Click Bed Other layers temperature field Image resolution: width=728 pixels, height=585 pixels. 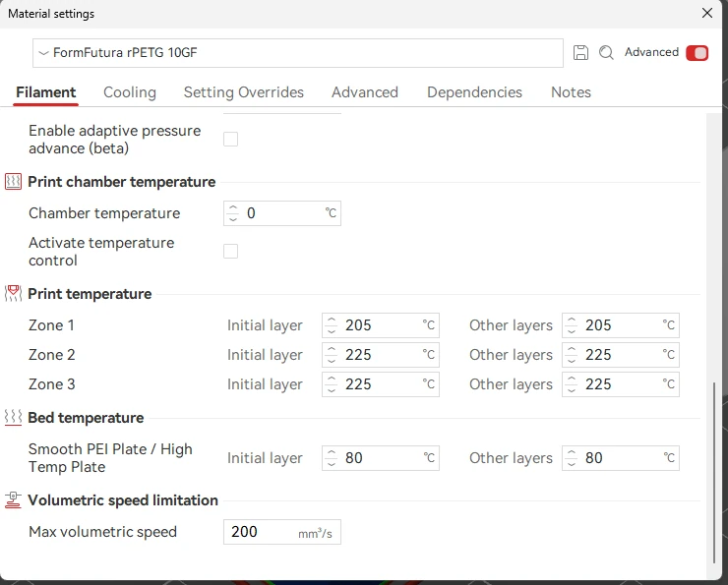[621, 458]
